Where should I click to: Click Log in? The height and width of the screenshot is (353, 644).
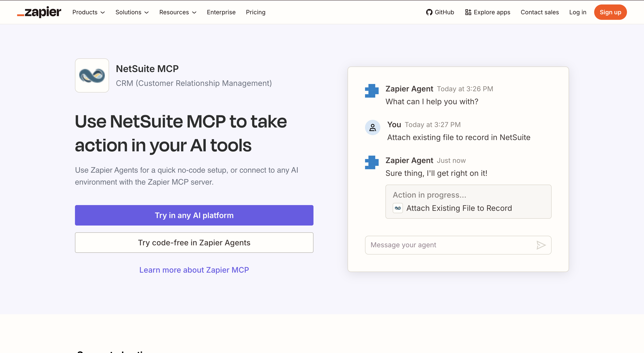coord(578,12)
